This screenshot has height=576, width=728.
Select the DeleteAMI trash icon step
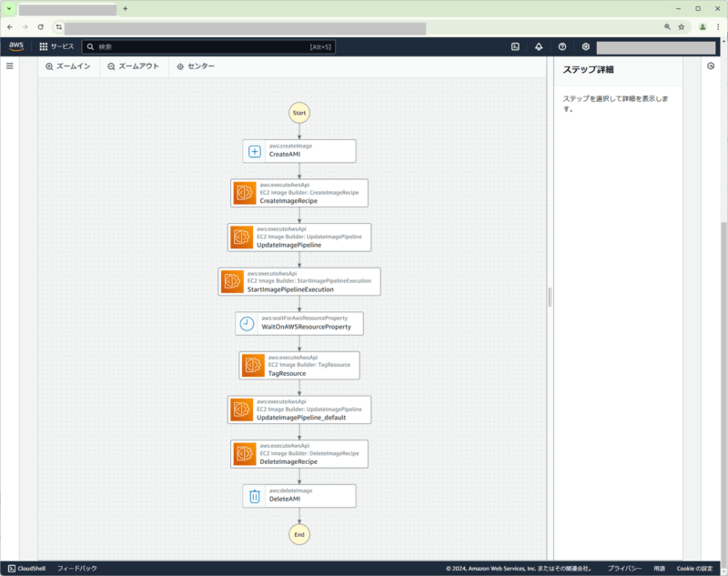click(x=298, y=496)
